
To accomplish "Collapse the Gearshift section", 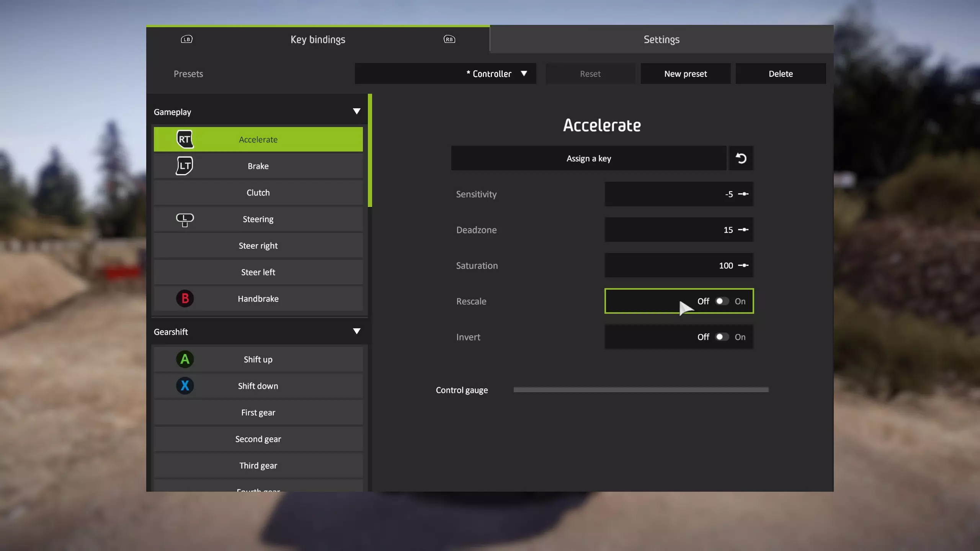I will pyautogui.click(x=356, y=331).
